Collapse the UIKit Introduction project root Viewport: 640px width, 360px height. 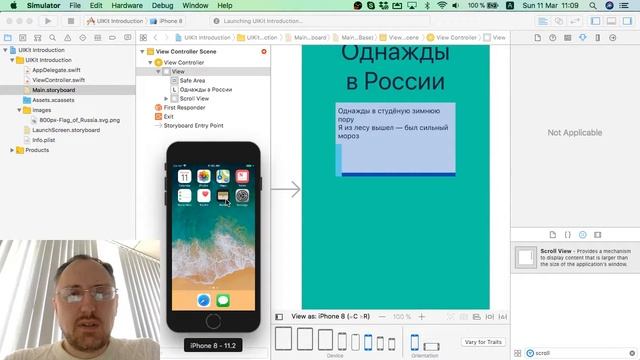click(x=5, y=50)
